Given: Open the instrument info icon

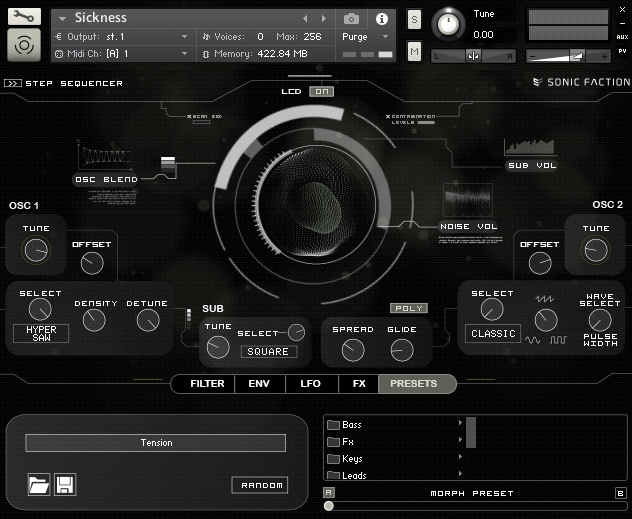Looking at the screenshot, I should [x=381, y=18].
